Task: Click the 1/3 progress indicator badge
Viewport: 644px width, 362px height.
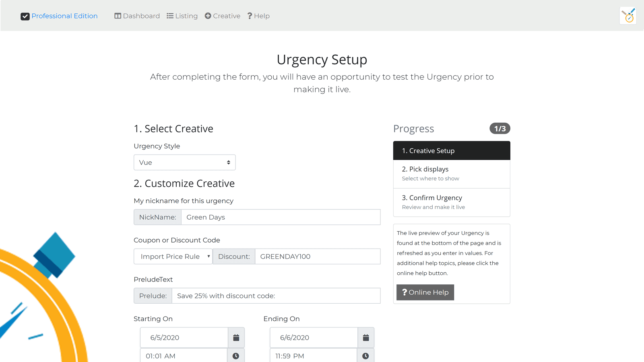Action: click(x=500, y=128)
